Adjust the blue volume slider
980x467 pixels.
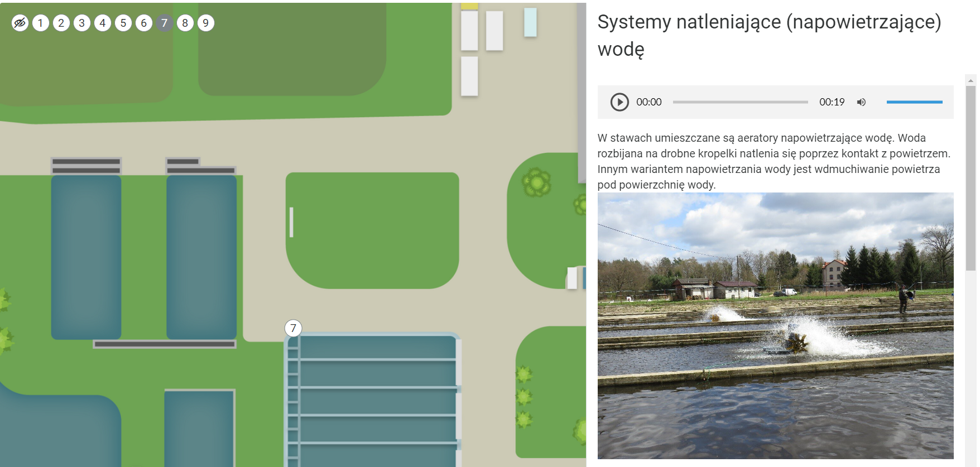point(914,102)
